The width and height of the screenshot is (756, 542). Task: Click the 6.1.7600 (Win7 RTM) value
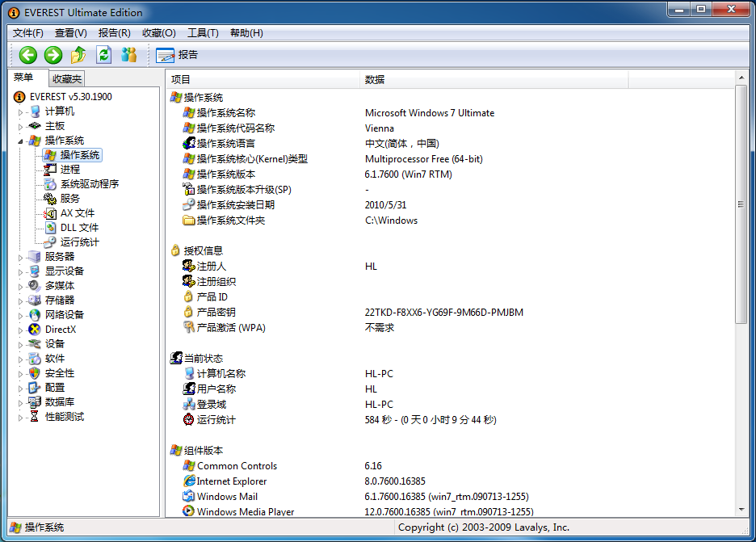[x=409, y=174]
